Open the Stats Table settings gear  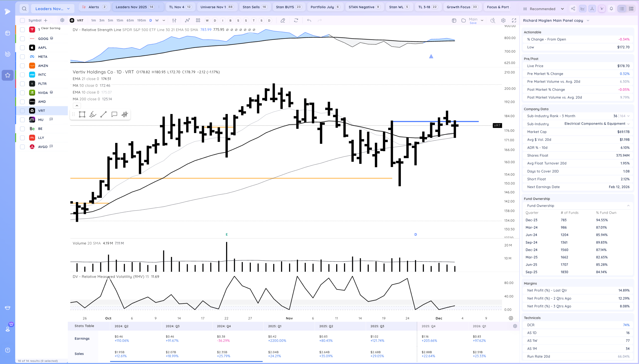515,326
